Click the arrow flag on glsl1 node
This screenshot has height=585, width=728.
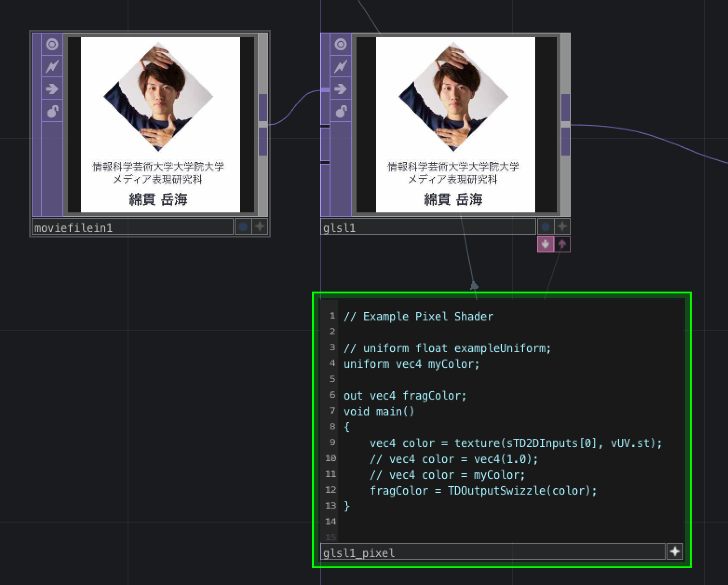pyautogui.click(x=340, y=89)
